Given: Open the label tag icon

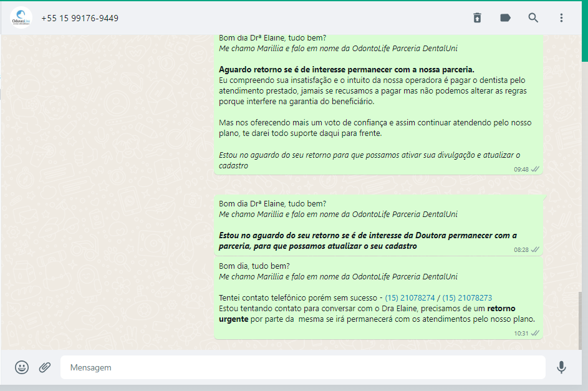Looking at the screenshot, I should [505, 18].
